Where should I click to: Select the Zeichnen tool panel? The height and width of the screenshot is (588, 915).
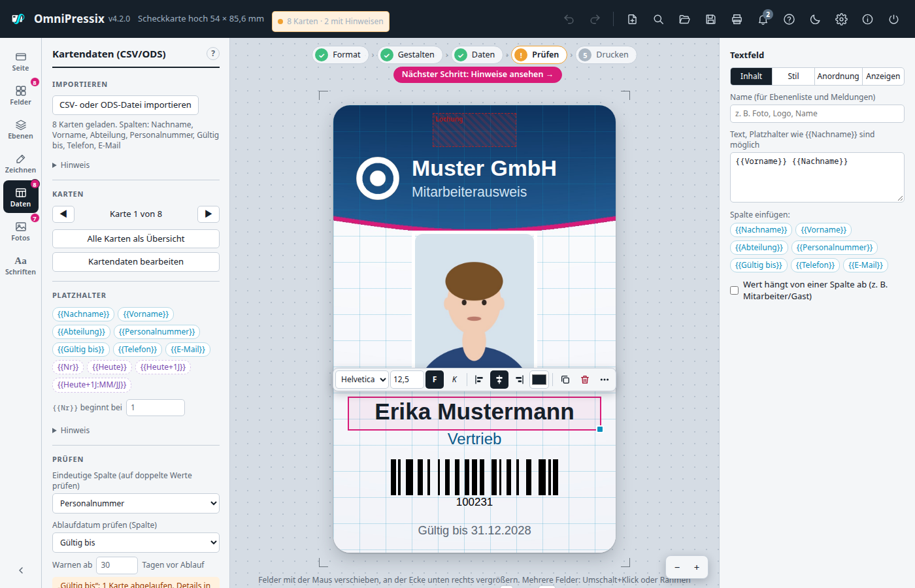(x=20, y=163)
